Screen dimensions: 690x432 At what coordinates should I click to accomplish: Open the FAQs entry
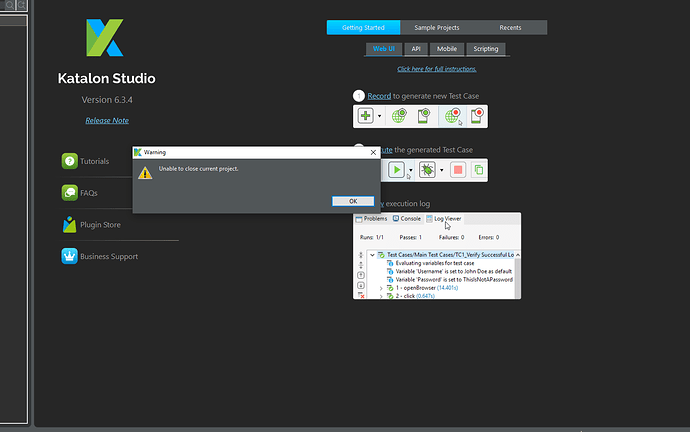click(x=80, y=193)
